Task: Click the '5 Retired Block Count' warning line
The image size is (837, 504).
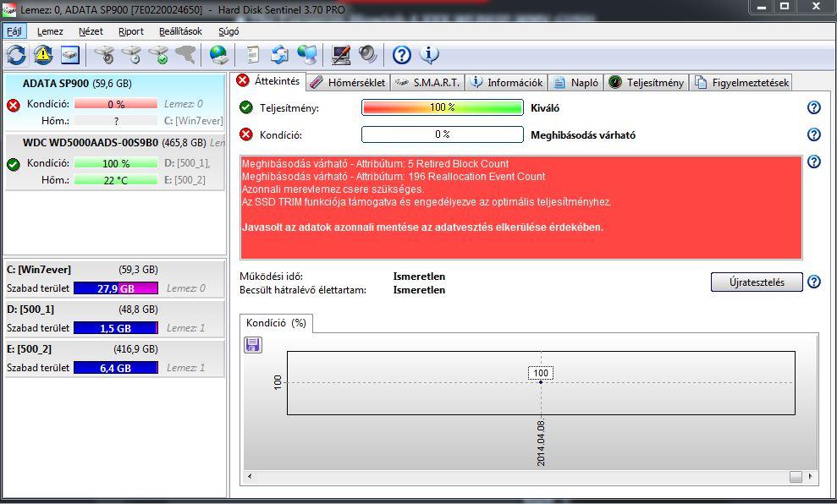Action: point(375,164)
